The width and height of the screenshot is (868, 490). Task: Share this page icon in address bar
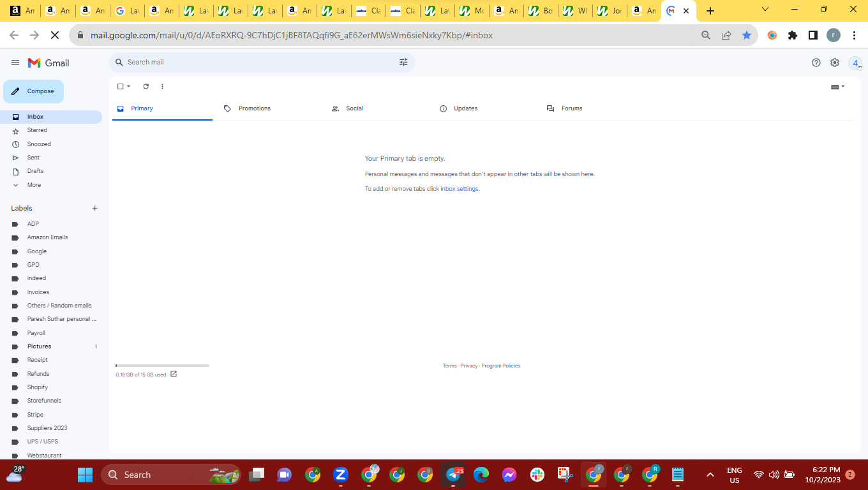(726, 35)
